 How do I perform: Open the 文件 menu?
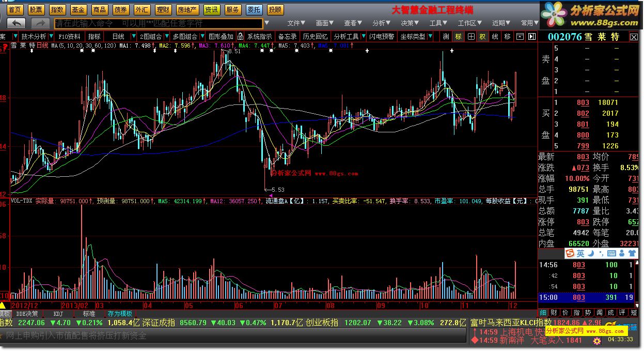[296, 23]
